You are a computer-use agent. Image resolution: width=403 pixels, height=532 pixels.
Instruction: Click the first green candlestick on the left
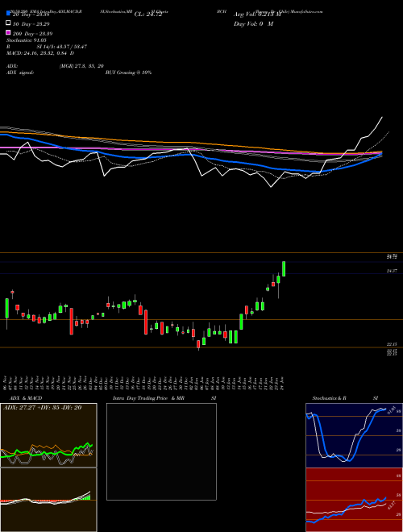point(6,309)
